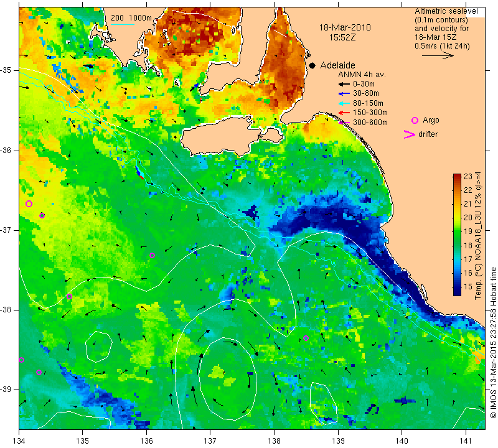The width and height of the screenshot is (498, 448).
Task: Click the Temp. (°C) NOAA18_L3U vertical label
Action: point(478,236)
